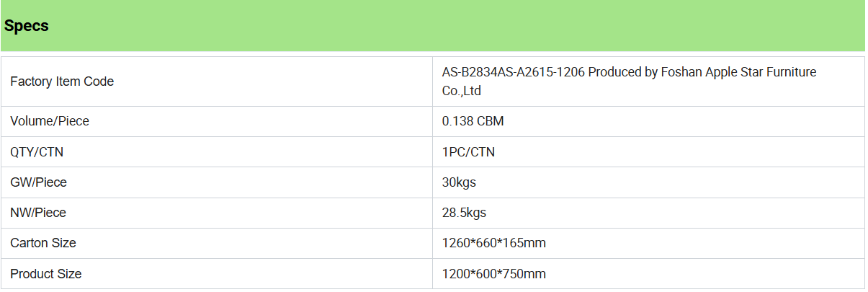Screen dimensions: 868x292
Task: Click the words Produced by
Action: click(623, 72)
